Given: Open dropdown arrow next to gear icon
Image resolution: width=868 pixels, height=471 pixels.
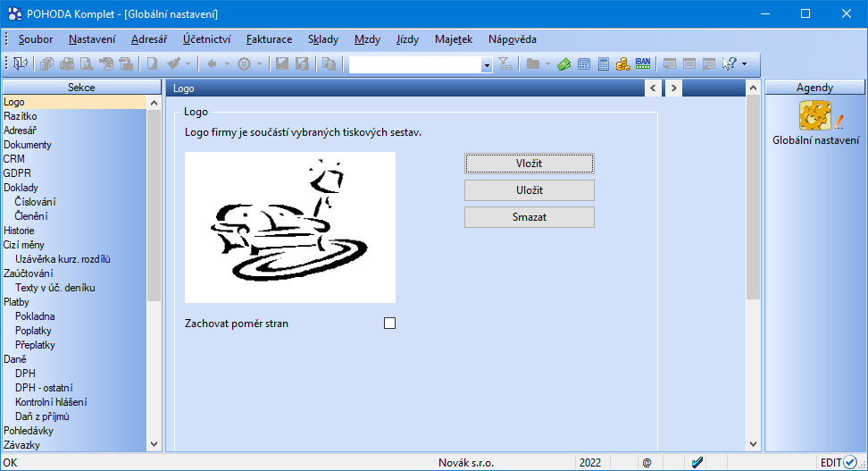Looking at the screenshot, I should click(x=259, y=64).
